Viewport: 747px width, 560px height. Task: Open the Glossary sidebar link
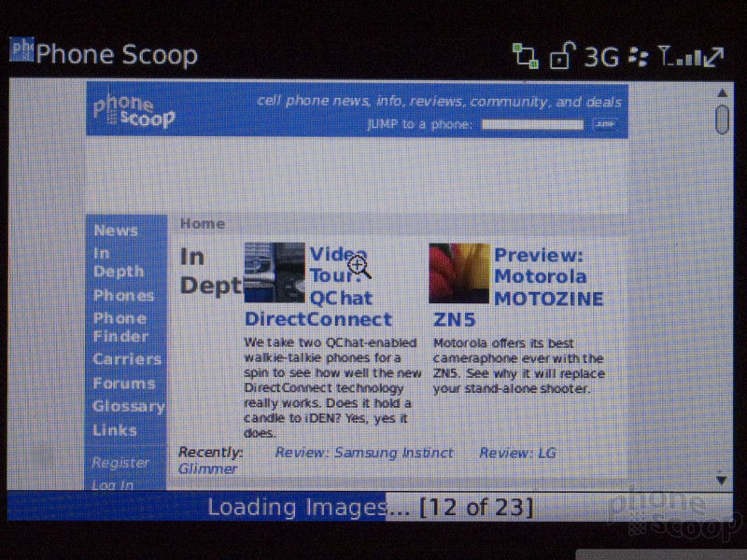point(129,406)
